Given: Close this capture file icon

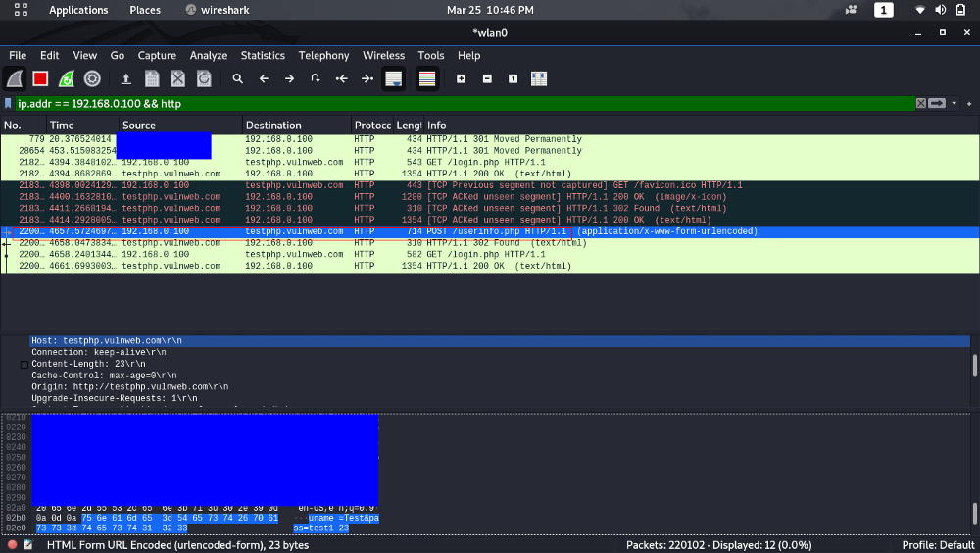Looking at the screenshot, I should tap(178, 78).
